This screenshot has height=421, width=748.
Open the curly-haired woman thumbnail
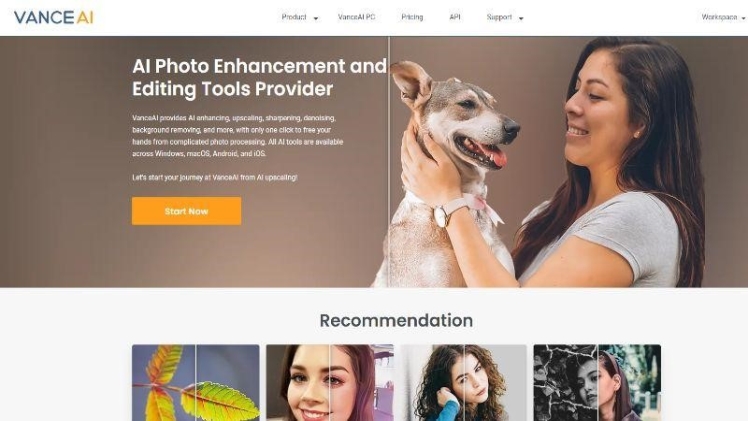(463, 383)
